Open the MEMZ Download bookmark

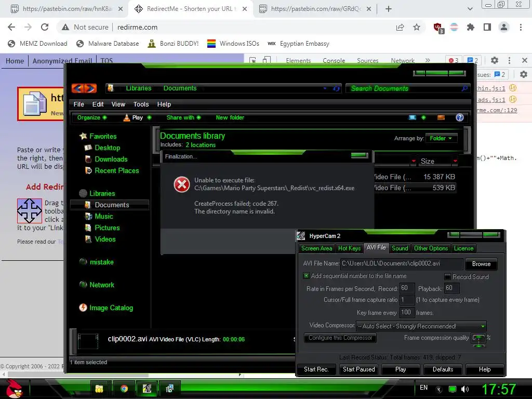[x=37, y=44]
